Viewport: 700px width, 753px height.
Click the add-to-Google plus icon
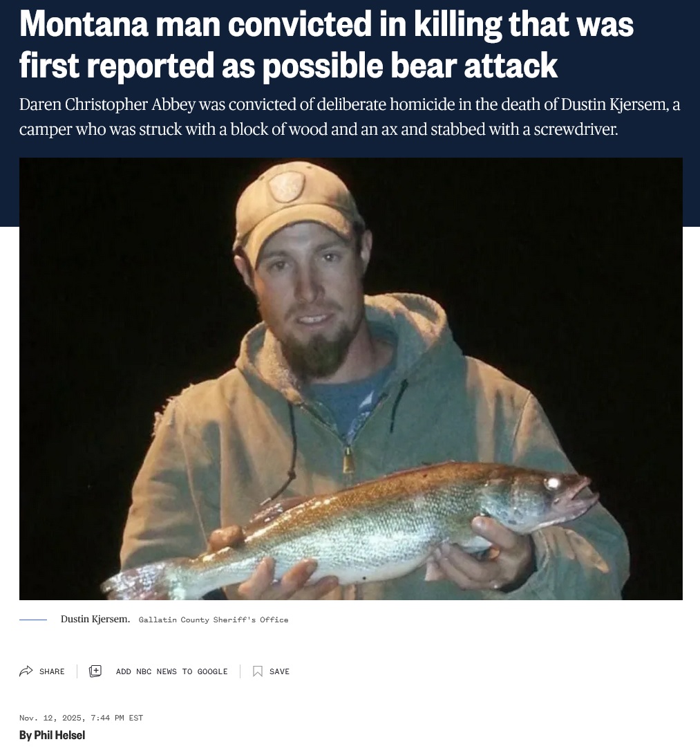pyautogui.click(x=95, y=671)
